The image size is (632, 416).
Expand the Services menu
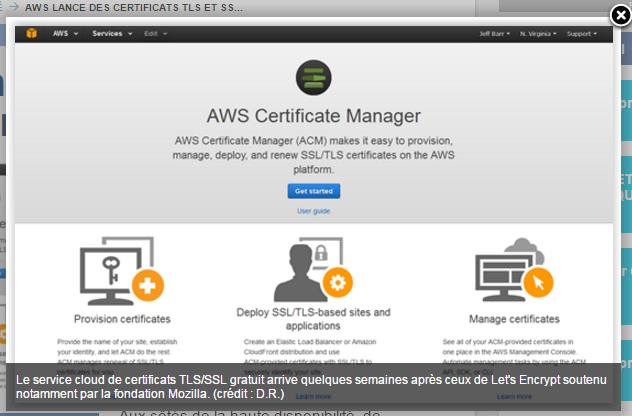112,33
